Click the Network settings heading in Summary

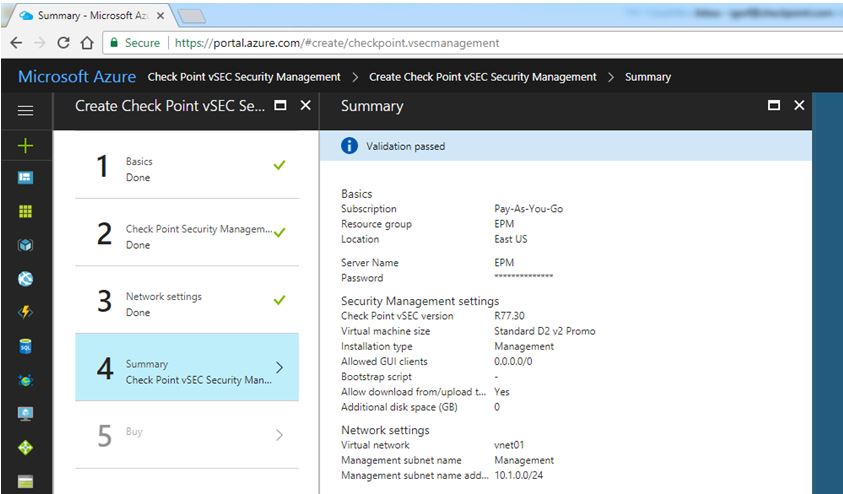385,430
